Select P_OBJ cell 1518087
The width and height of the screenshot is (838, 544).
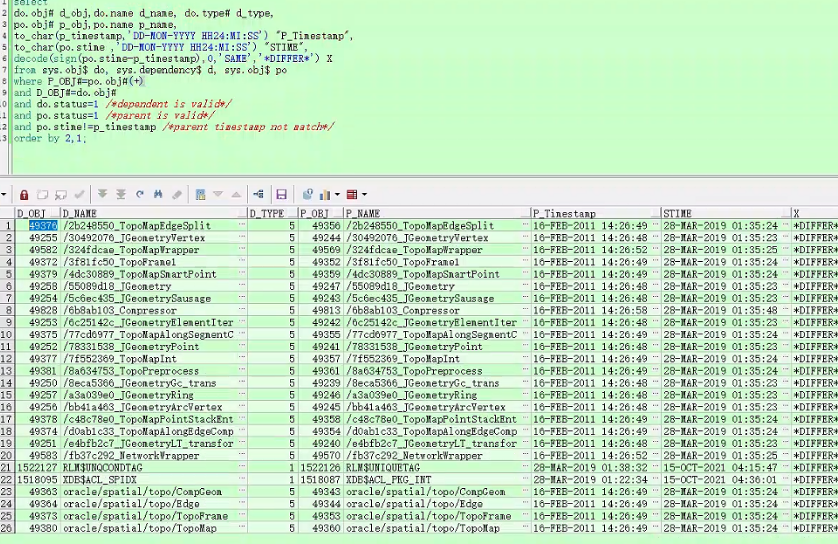coord(321,480)
